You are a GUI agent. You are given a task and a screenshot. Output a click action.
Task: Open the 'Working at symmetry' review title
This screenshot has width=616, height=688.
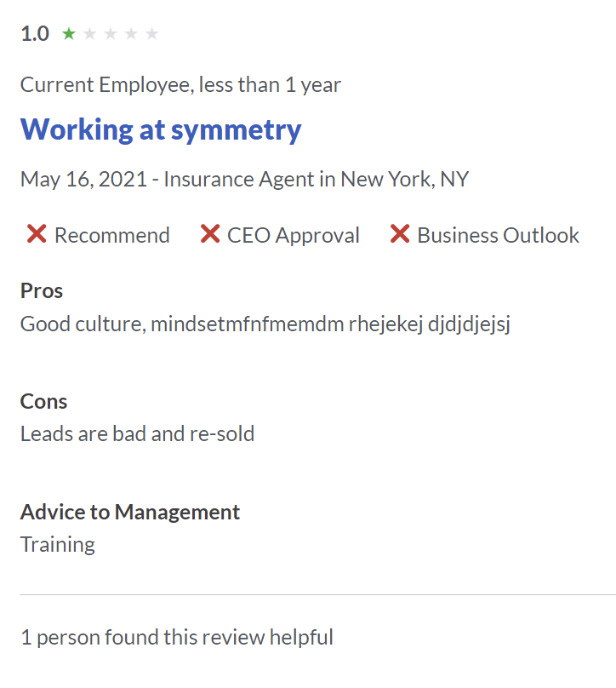tap(161, 130)
